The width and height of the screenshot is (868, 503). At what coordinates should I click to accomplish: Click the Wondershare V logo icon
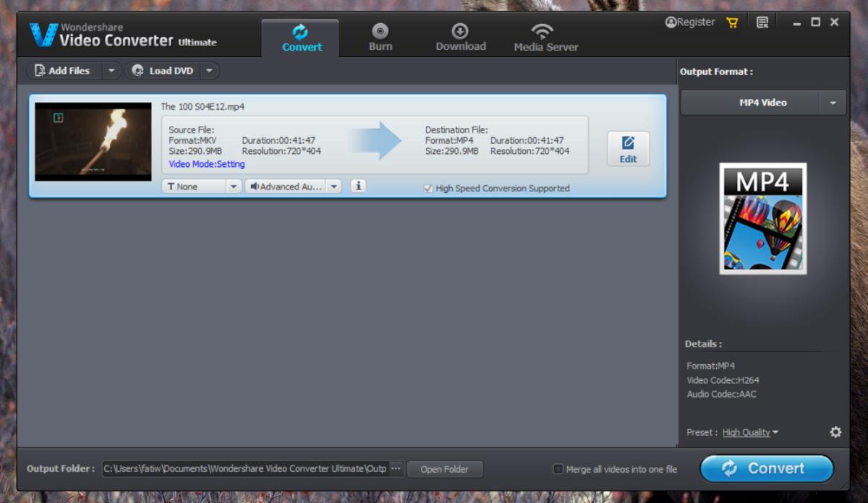43,35
